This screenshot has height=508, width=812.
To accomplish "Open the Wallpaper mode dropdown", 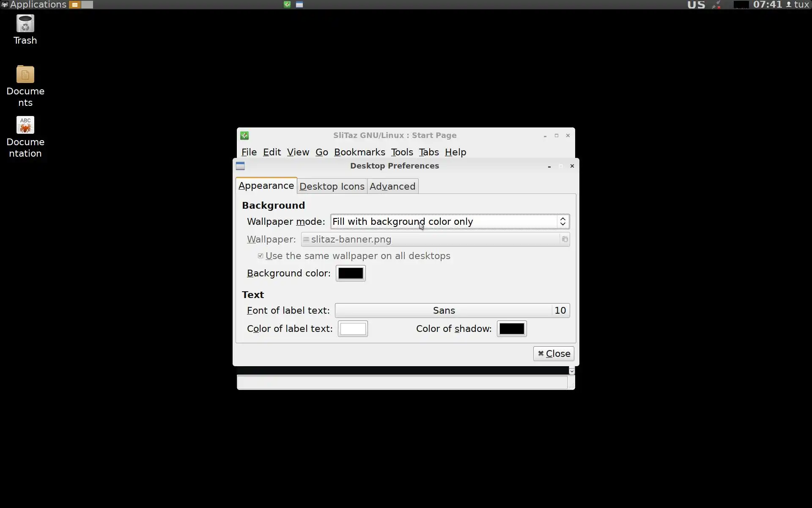I will pyautogui.click(x=450, y=222).
